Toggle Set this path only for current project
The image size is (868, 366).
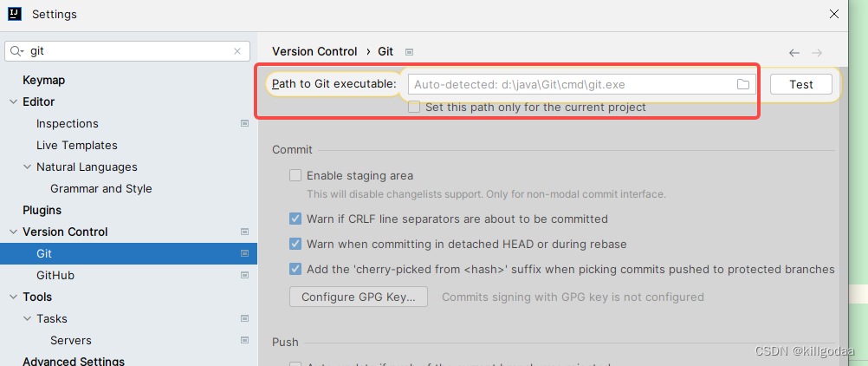click(414, 107)
